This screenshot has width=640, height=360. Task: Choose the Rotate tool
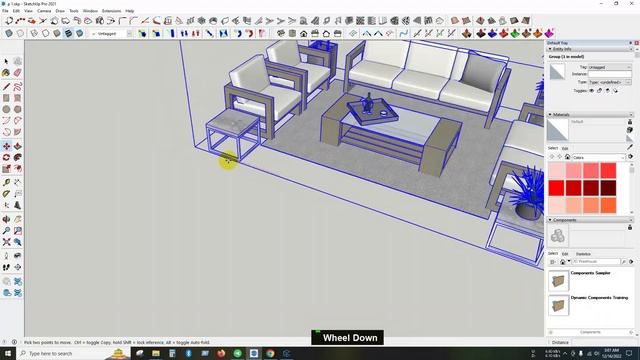[x=6, y=158]
